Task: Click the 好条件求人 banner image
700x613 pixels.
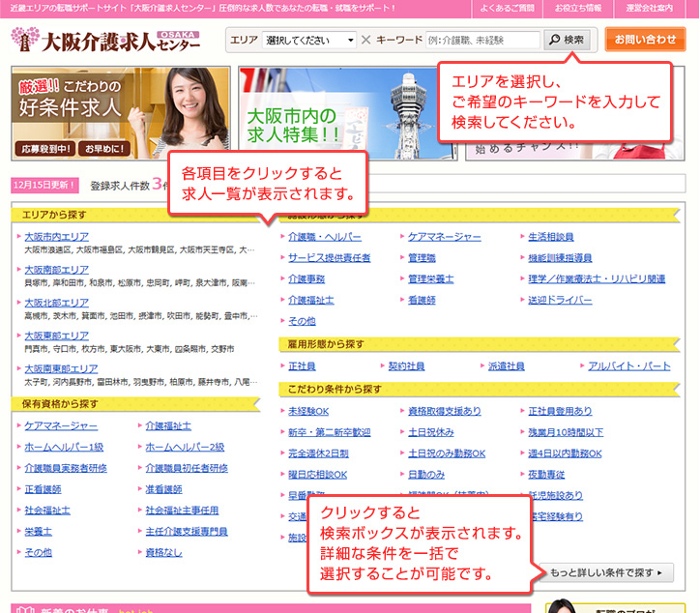Action: pos(121,113)
